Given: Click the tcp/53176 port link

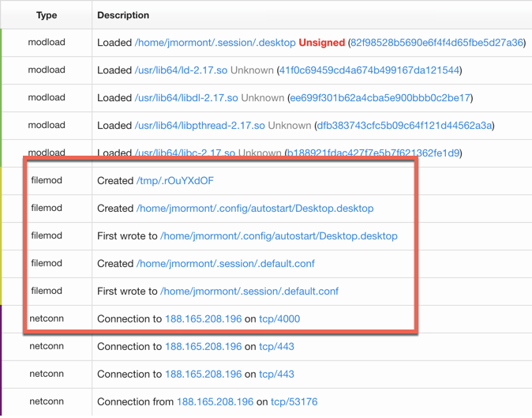Looking at the screenshot, I should tap(294, 402).
